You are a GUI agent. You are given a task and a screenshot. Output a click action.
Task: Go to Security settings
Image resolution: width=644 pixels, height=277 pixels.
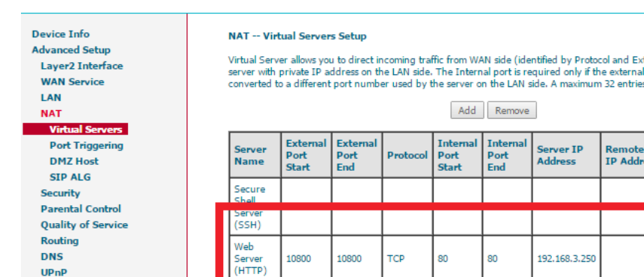click(60, 193)
